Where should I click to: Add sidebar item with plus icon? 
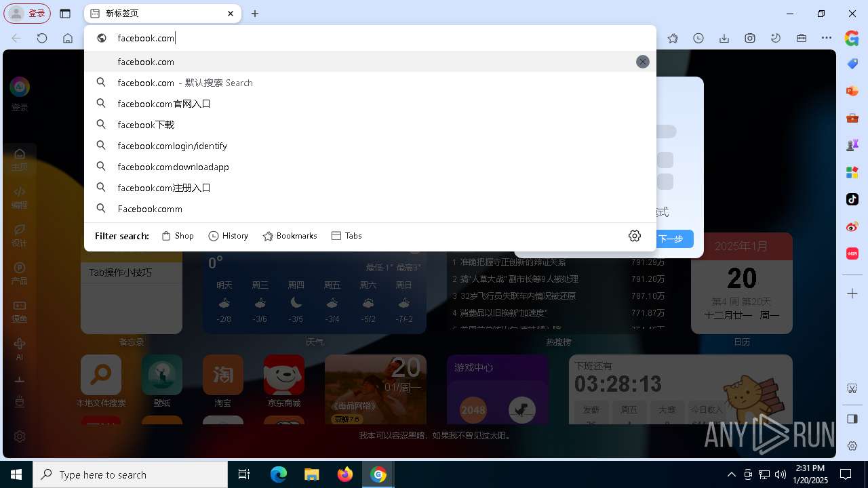852,293
